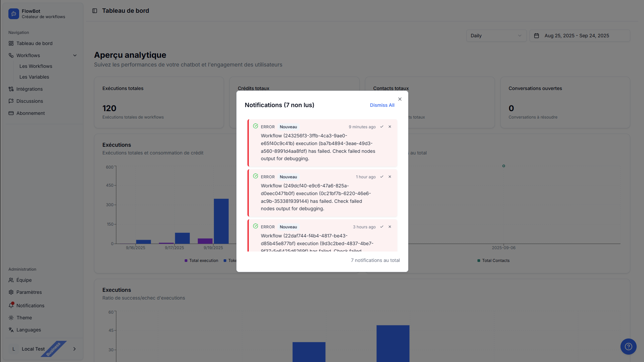Collapse the Workflows menu chevron
Image resolution: width=644 pixels, height=362 pixels.
pyautogui.click(x=75, y=55)
